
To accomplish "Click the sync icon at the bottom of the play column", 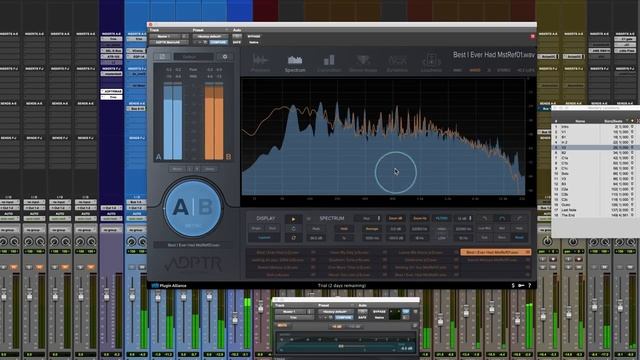I will [293, 238].
